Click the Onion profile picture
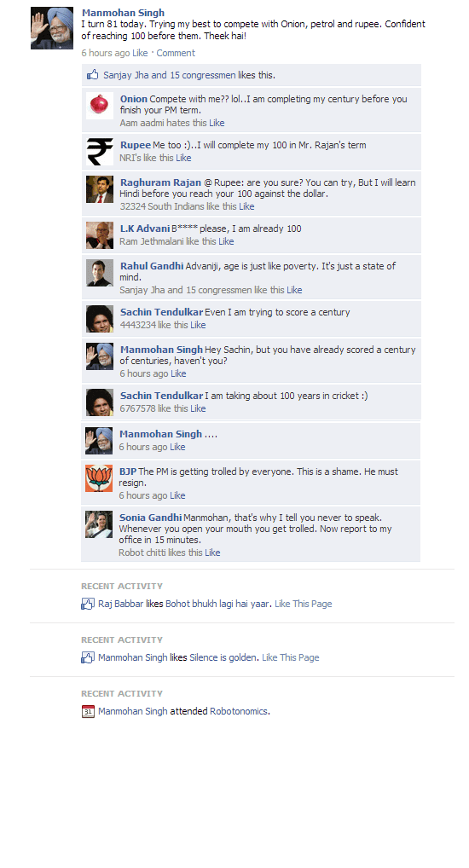This screenshot has width=469, height=868. [x=100, y=105]
